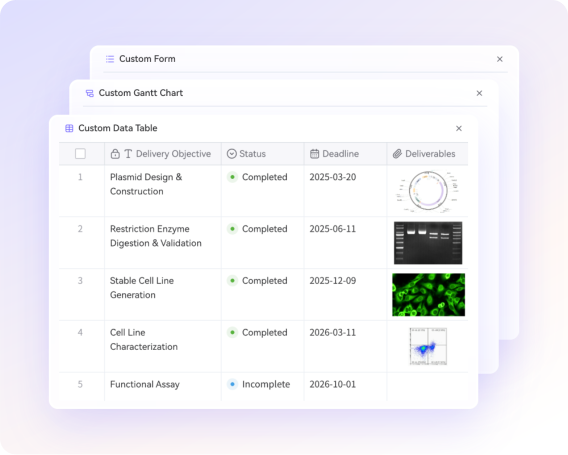Click the calendar icon in Deadline header

click(x=314, y=154)
